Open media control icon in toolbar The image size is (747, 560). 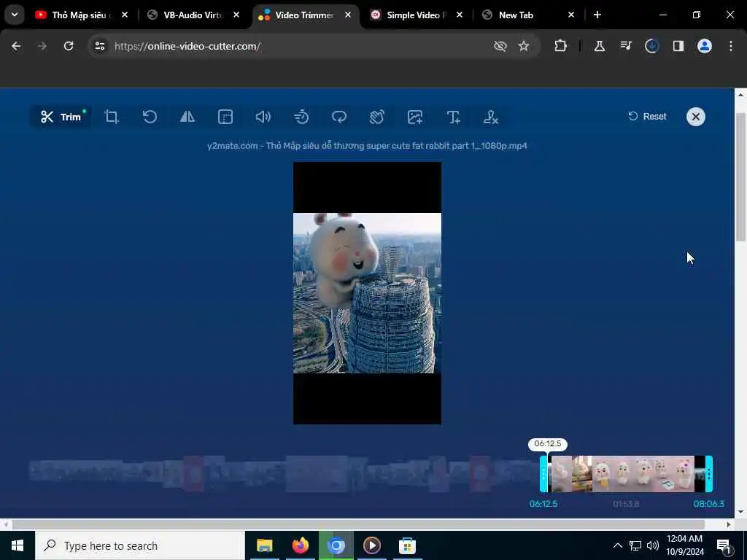(626, 46)
